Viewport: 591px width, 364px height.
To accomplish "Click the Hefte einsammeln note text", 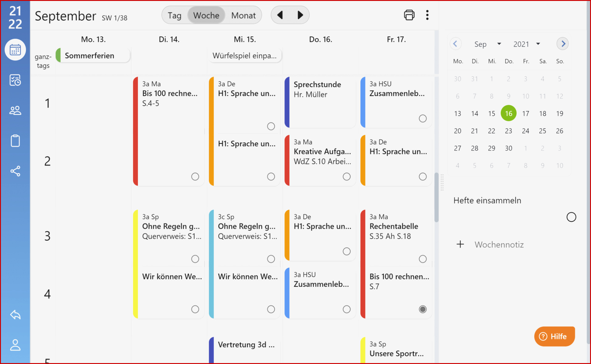I will 487,201.
